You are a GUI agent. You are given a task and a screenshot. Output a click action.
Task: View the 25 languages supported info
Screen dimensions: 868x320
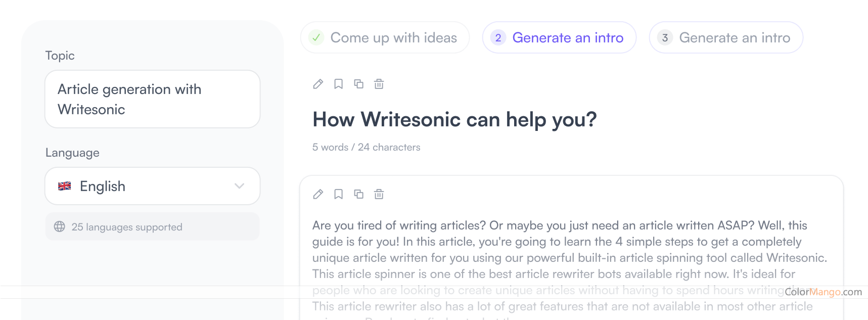pyautogui.click(x=127, y=226)
